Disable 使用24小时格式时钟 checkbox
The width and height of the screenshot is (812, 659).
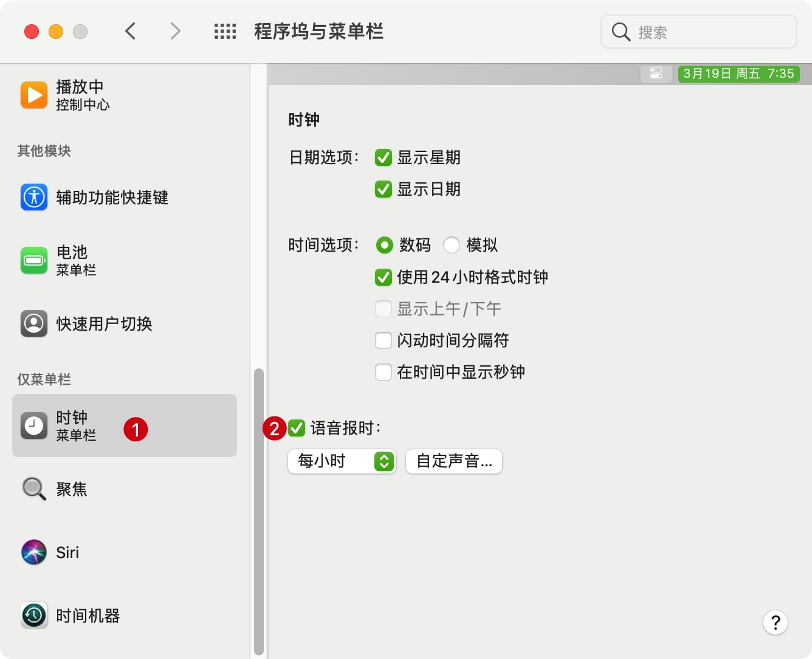384,277
